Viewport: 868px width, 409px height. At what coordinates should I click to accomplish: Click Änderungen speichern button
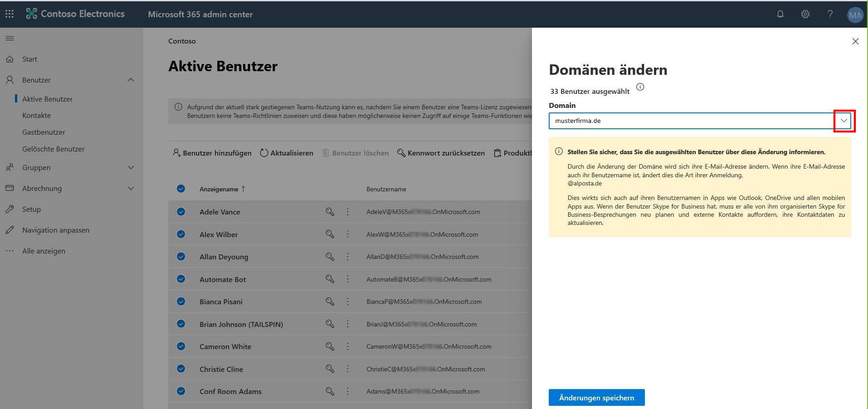point(596,398)
